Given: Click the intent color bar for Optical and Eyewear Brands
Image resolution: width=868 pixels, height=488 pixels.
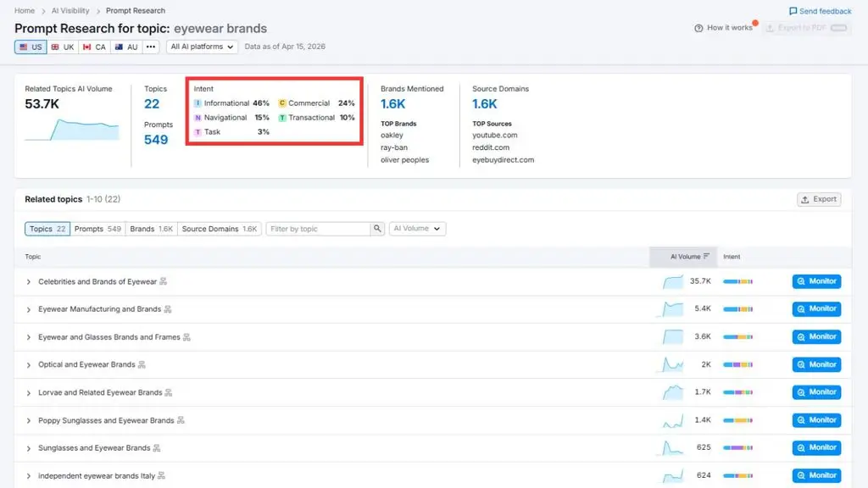Looking at the screenshot, I should click(x=738, y=364).
